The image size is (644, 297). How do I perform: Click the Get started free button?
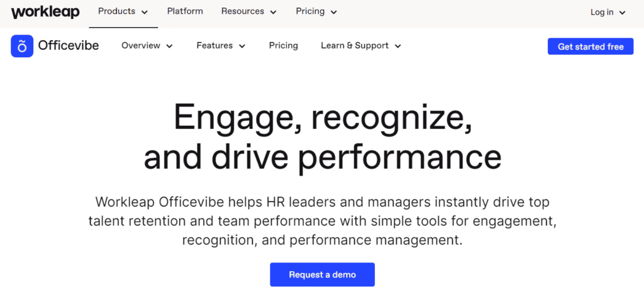pyautogui.click(x=591, y=47)
